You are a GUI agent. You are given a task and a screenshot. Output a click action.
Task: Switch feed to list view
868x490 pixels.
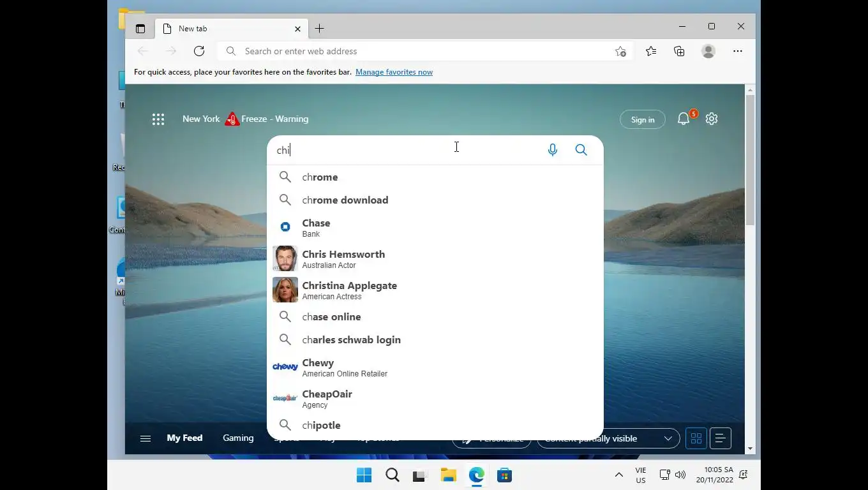click(720, 438)
